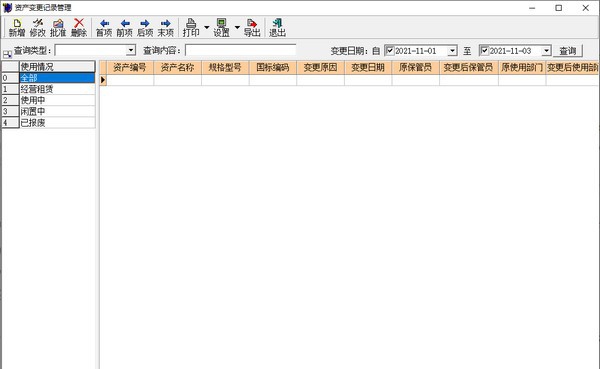Click the 变更原因 column header
The width and height of the screenshot is (600, 369).
coord(320,67)
